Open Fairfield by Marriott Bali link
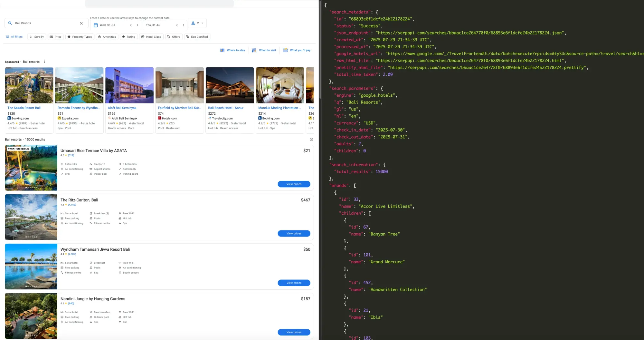 point(179,108)
